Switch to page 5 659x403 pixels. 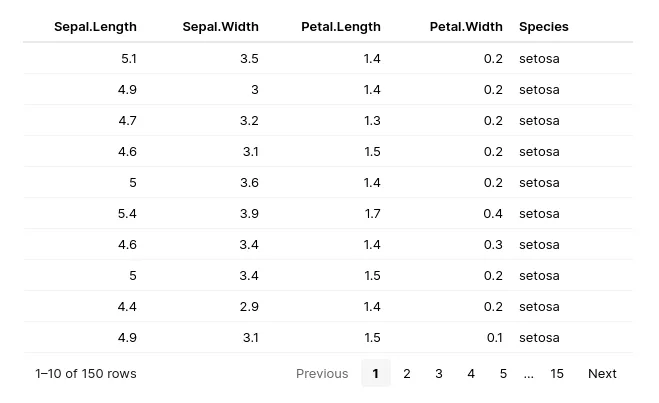[503, 373]
